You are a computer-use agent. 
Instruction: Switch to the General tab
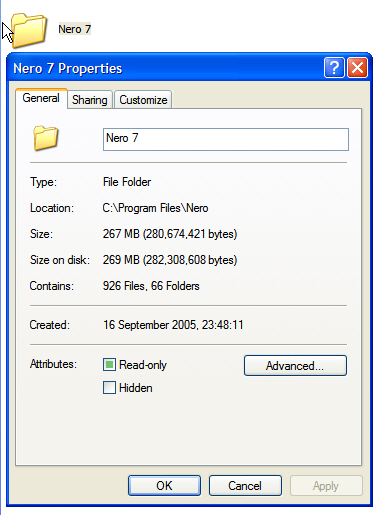(41, 98)
